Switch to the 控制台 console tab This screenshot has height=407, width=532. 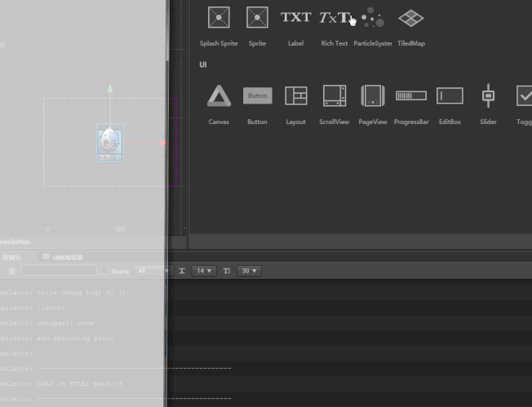[11, 258]
